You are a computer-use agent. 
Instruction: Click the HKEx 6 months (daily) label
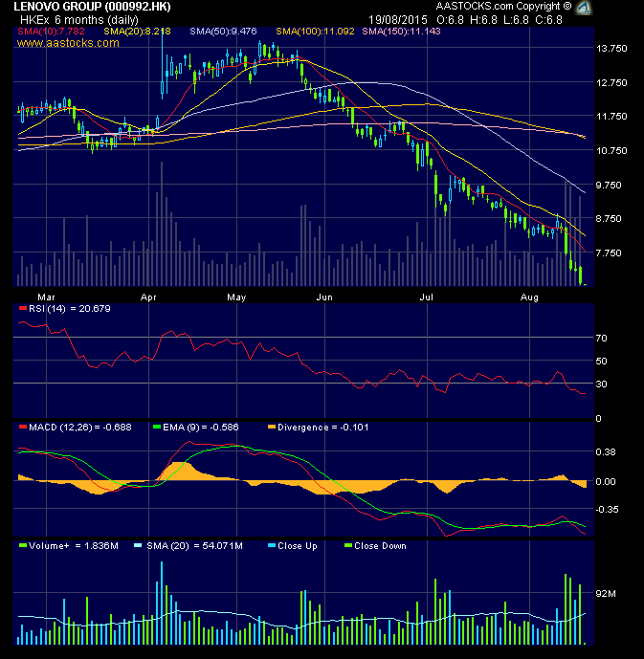(79, 20)
